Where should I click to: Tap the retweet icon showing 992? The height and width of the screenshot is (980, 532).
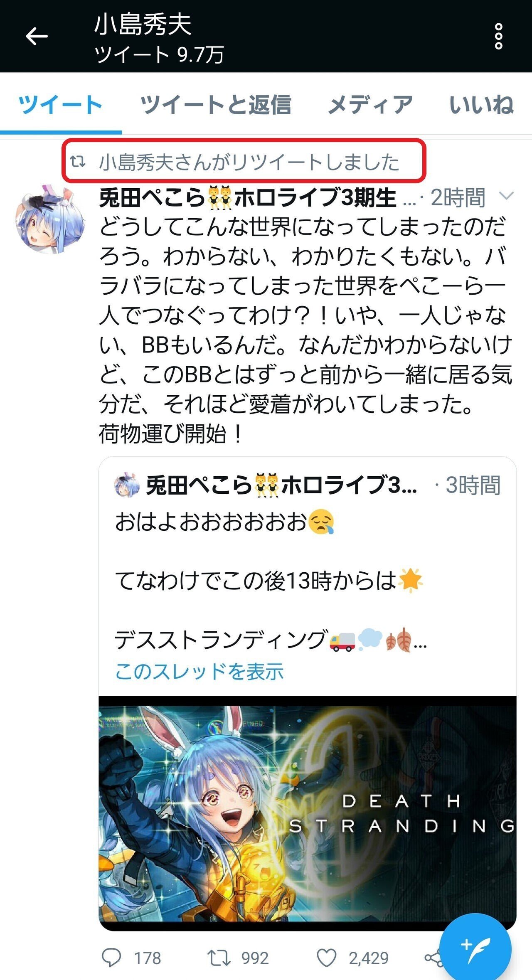(219, 958)
